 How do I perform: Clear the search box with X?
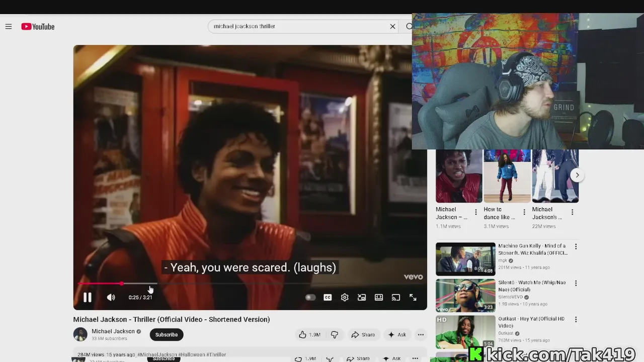(392, 26)
